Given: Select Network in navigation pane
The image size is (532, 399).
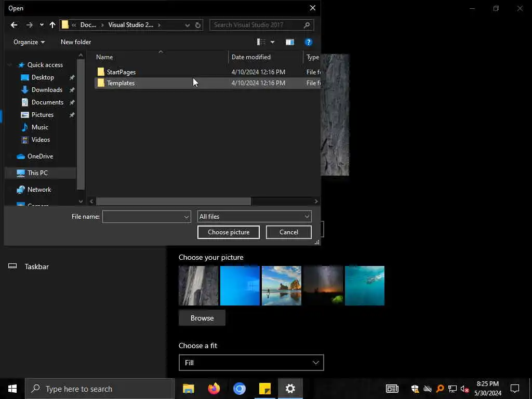Looking at the screenshot, I should point(39,190).
